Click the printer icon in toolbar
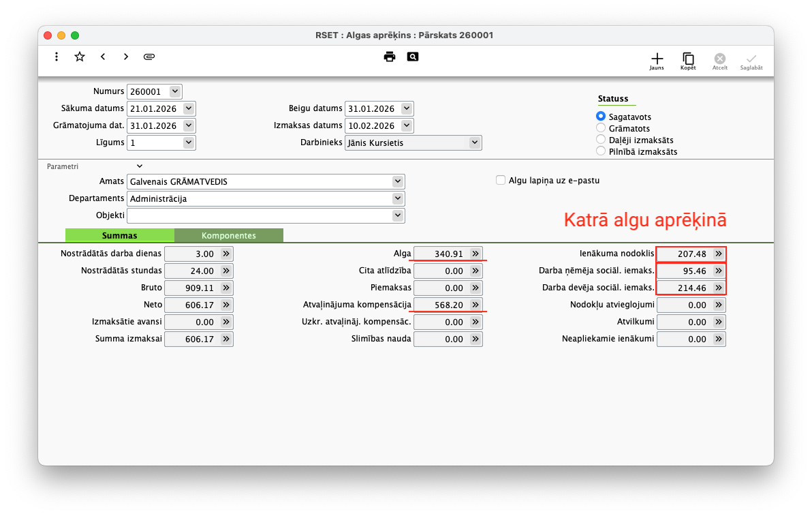812x516 pixels. pos(389,57)
